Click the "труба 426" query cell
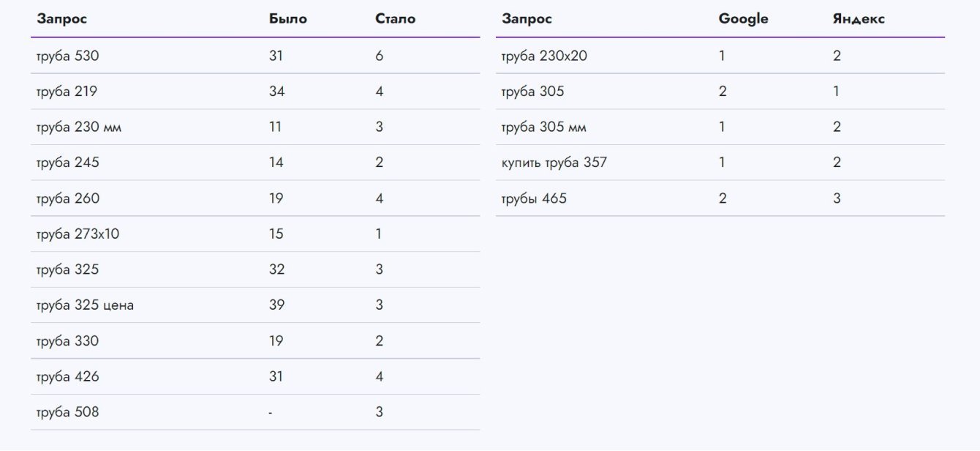This screenshot has width=980, height=451. tap(67, 377)
